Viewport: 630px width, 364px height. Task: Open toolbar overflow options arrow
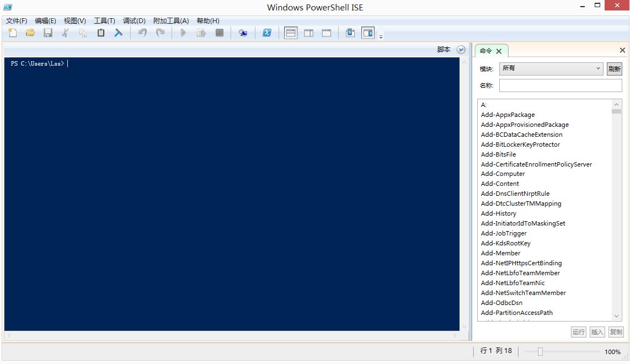tap(381, 36)
